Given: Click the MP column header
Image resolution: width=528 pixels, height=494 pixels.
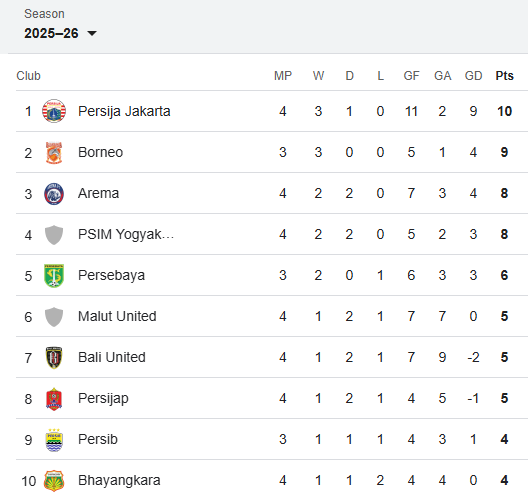Looking at the screenshot, I should pyautogui.click(x=283, y=76).
